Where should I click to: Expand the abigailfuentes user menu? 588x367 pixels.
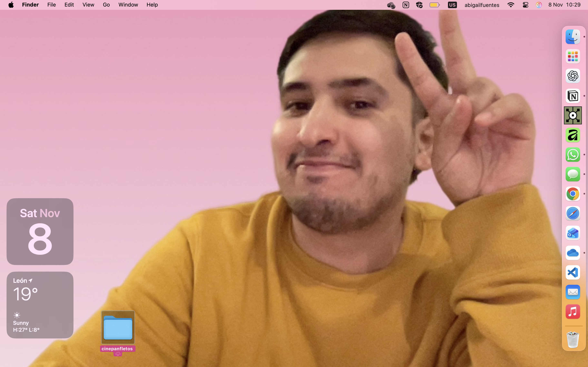pos(482,5)
